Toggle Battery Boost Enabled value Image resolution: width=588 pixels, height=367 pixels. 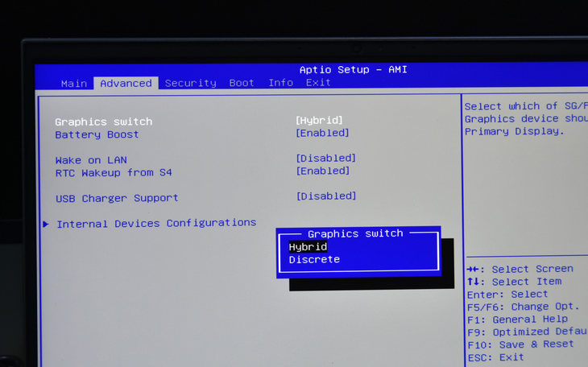coord(322,133)
